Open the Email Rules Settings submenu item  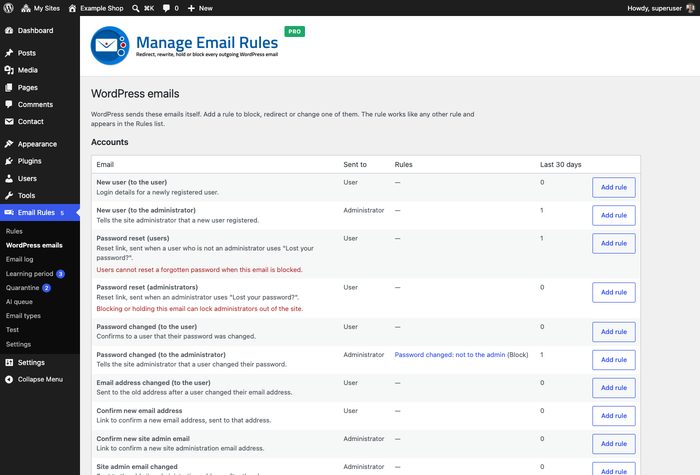click(18, 344)
